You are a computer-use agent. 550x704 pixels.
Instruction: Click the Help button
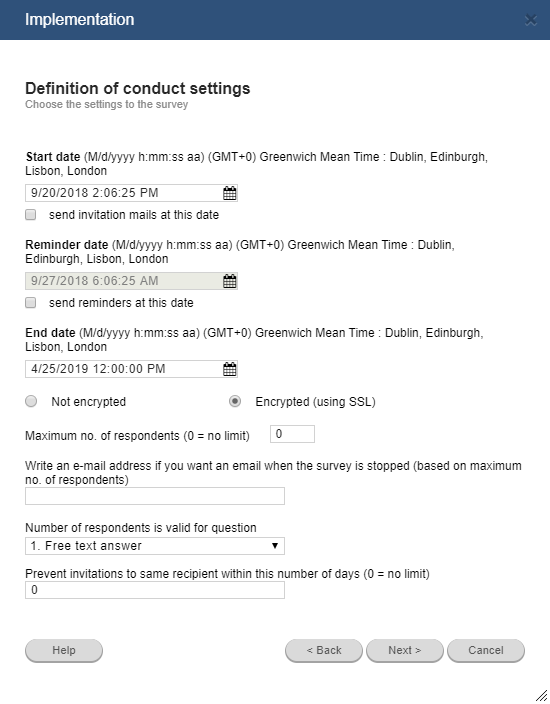(64, 651)
